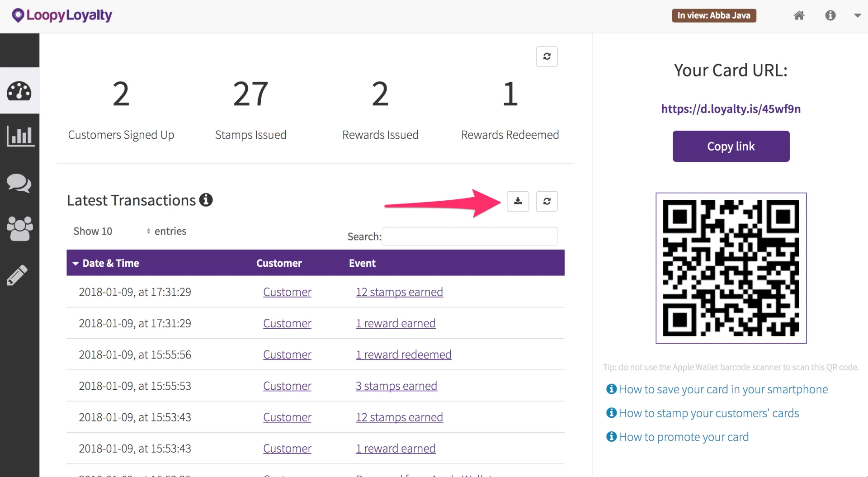Expand the account dropdown arrow top right

click(x=857, y=15)
